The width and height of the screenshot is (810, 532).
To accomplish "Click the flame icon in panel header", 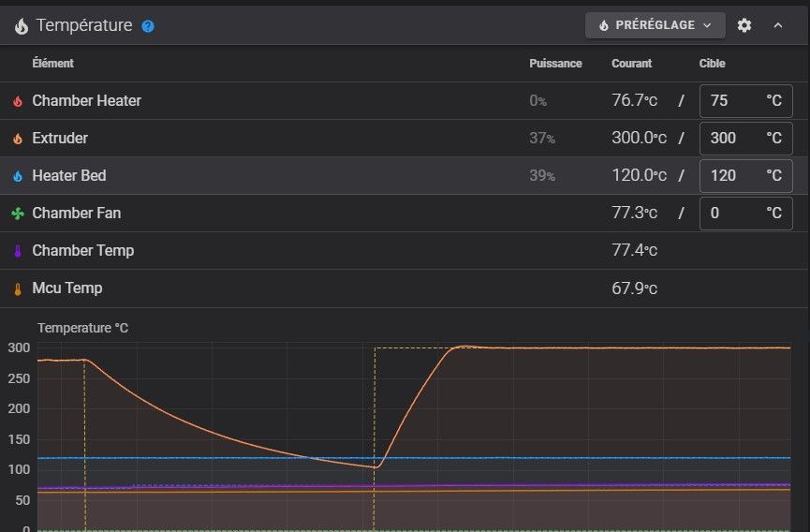I will [x=21, y=26].
